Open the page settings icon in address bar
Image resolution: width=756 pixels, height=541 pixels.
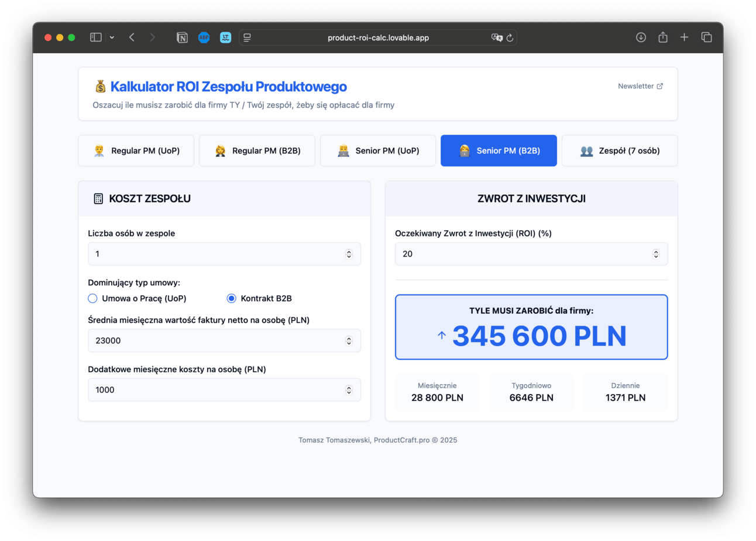click(x=248, y=37)
